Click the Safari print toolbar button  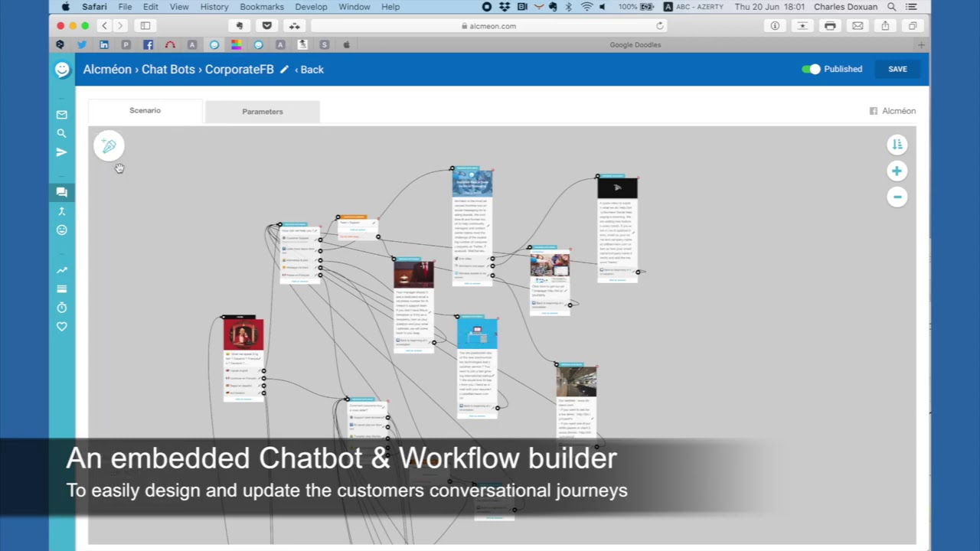pos(830,26)
